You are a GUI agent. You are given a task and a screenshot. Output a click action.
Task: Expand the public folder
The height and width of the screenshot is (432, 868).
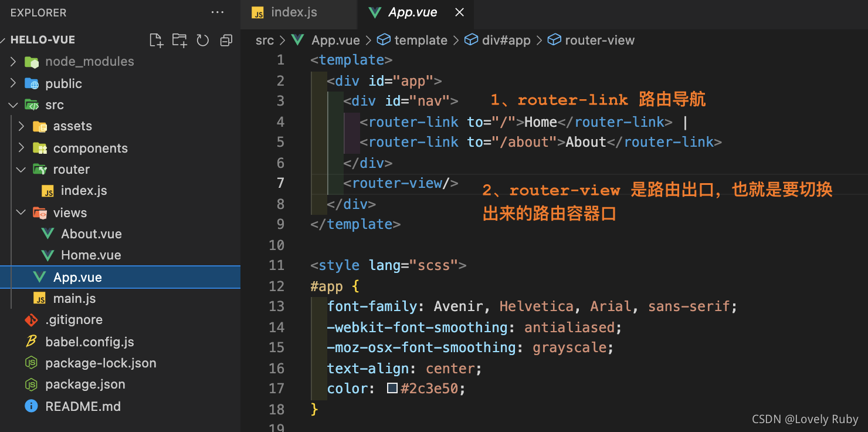tap(13, 83)
